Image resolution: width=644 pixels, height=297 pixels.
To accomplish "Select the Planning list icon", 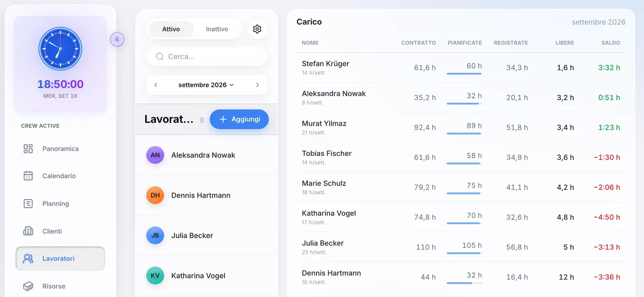I will tap(28, 204).
